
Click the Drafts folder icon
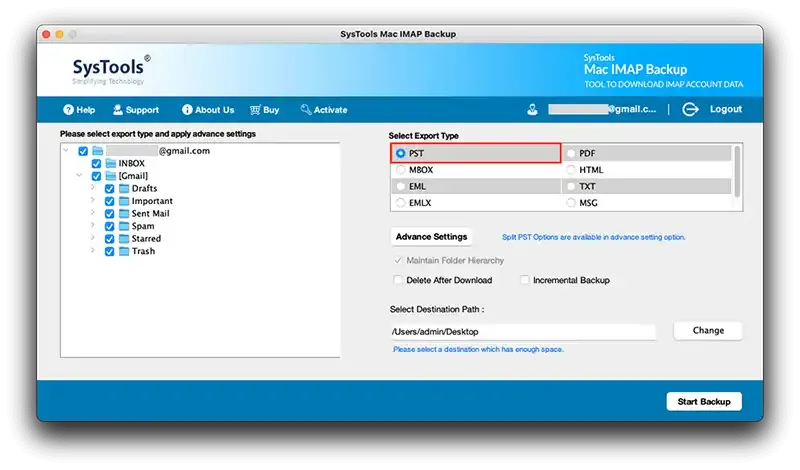pyautogui.click(x=124, y=188)
